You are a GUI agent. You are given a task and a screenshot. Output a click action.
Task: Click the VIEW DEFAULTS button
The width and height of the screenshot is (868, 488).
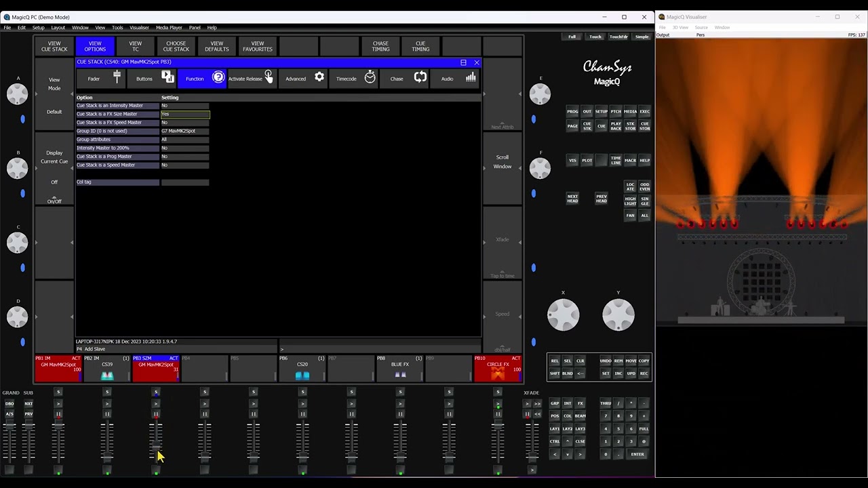(217, 46)
